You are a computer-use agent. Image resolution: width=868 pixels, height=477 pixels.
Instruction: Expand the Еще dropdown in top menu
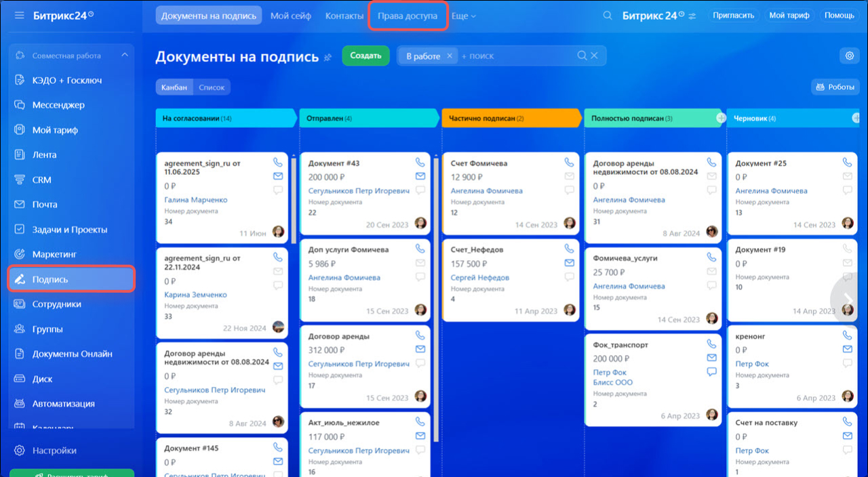pos(464,16)
